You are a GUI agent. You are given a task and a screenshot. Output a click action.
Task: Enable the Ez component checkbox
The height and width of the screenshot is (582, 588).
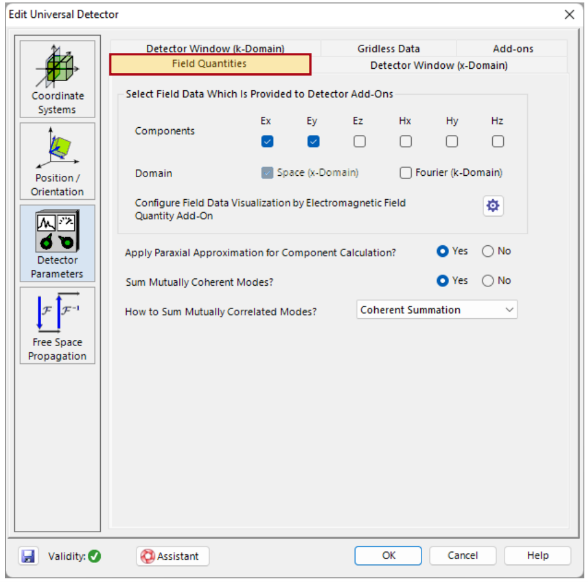[x=359, y=141]
